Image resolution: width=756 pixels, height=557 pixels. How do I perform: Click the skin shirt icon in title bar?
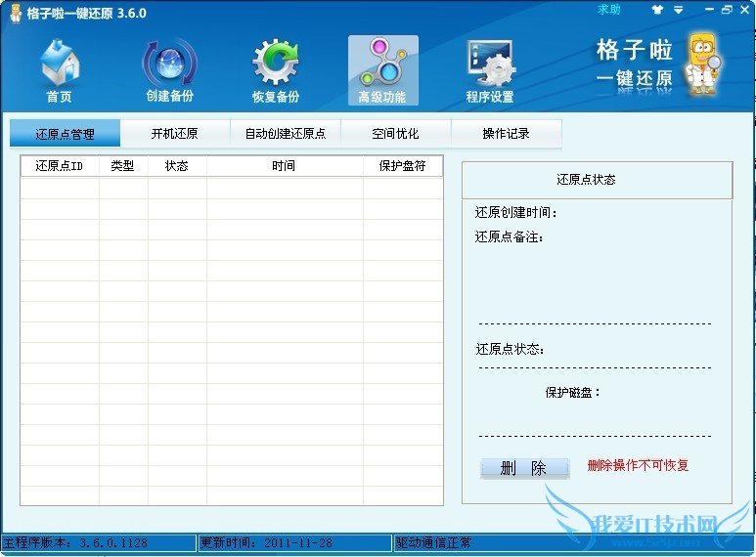click(x=657, y=10)
